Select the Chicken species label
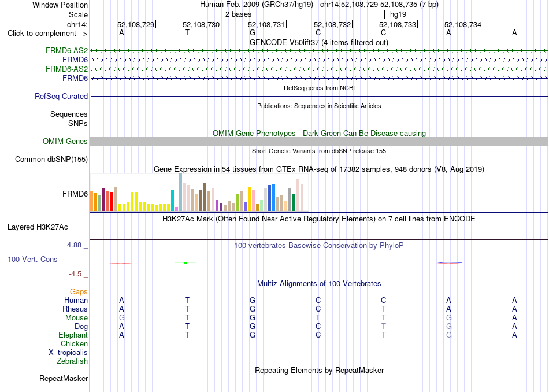549x392 pixels. 74,343
